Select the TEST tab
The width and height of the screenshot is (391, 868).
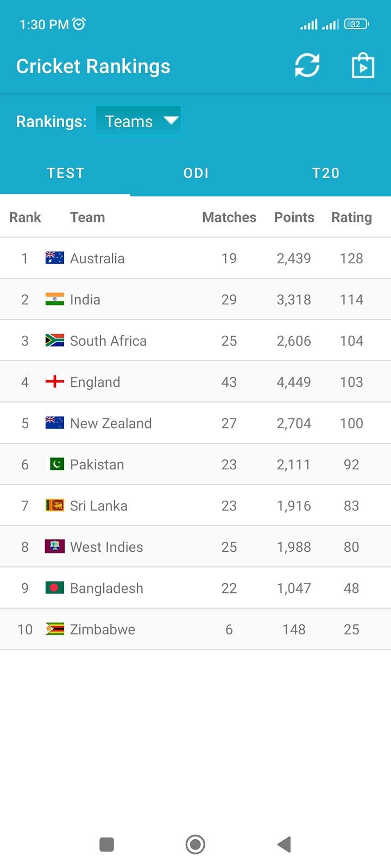pos(65,173)
